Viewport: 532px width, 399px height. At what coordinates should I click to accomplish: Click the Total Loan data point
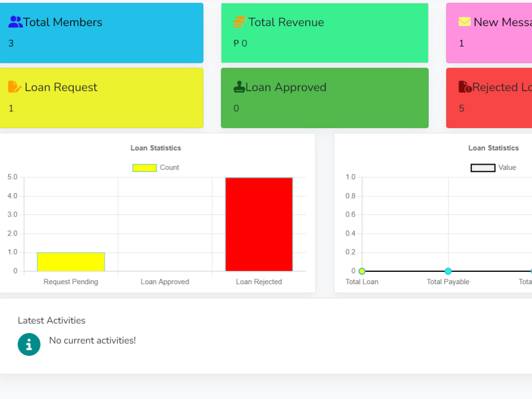362,271
